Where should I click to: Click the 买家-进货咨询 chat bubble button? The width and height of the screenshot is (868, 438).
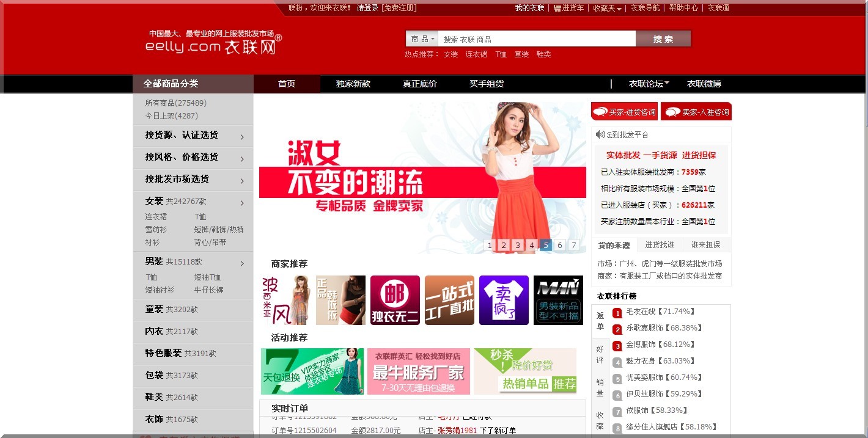[x=624, y=112]
